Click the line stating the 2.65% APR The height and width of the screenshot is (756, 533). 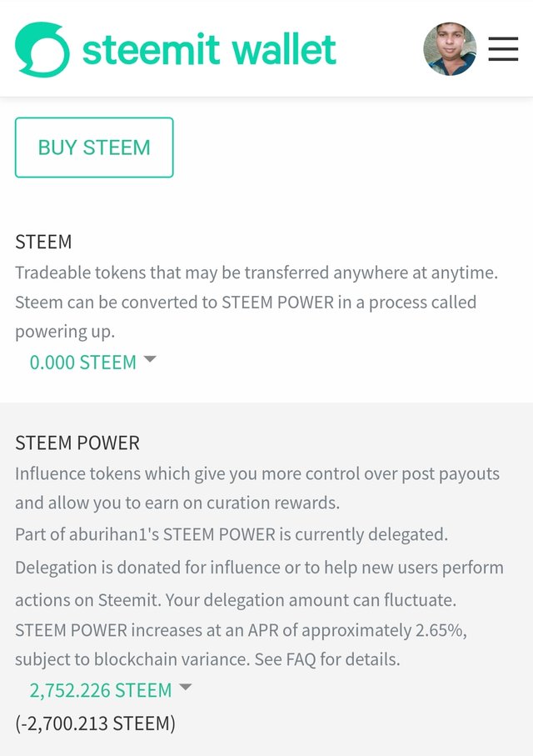241,630
